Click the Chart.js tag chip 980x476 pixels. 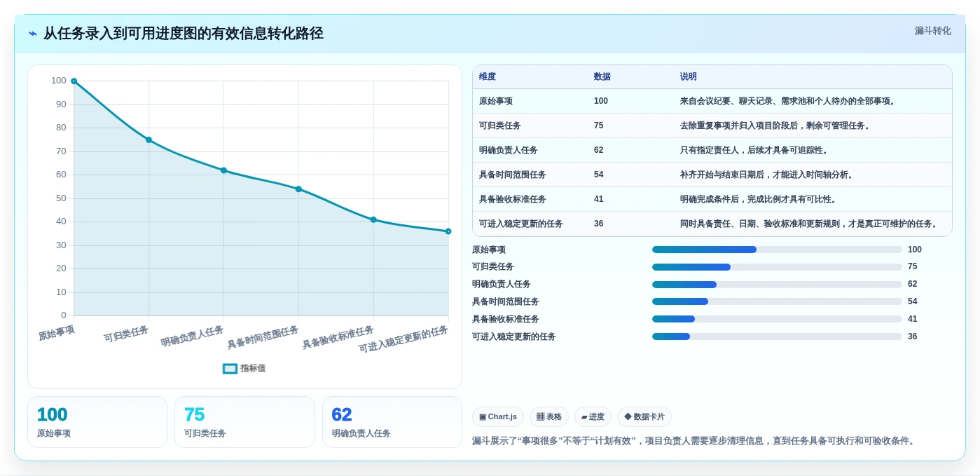click(x=498, y=416)
